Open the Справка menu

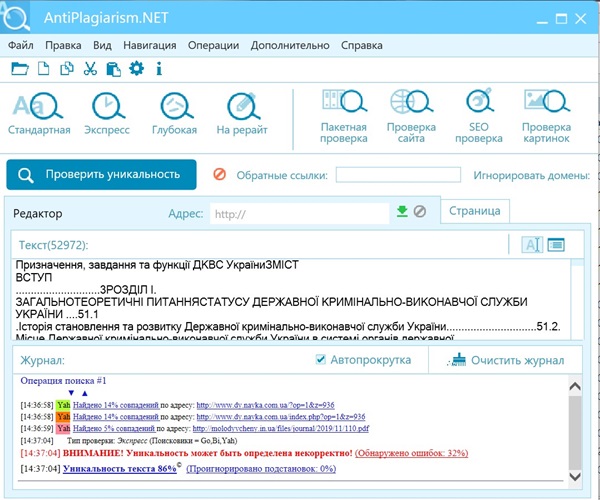(362, 45)
